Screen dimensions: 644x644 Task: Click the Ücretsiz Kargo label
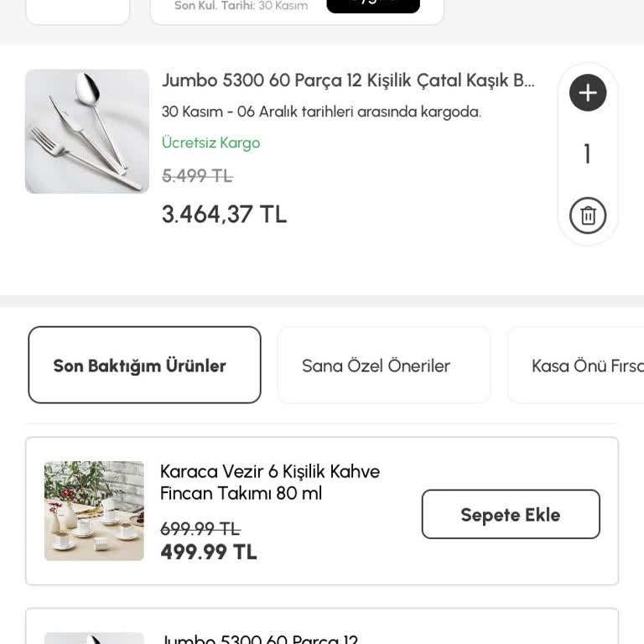[x=210, y=143]
